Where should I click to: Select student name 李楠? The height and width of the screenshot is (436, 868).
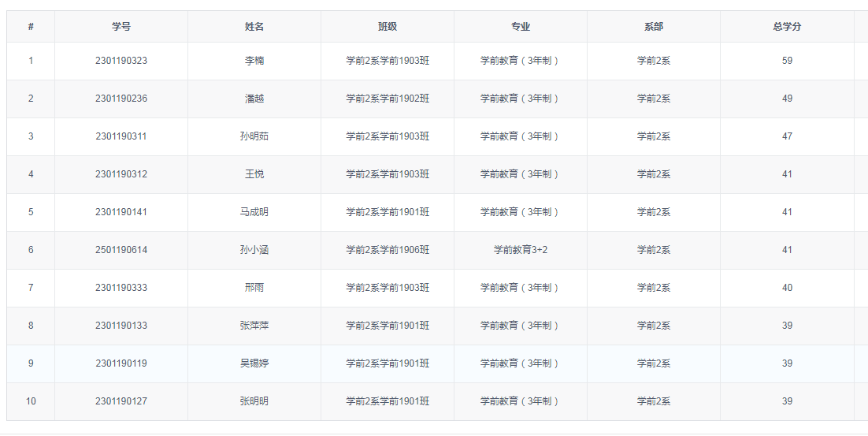tap(254, 61)
